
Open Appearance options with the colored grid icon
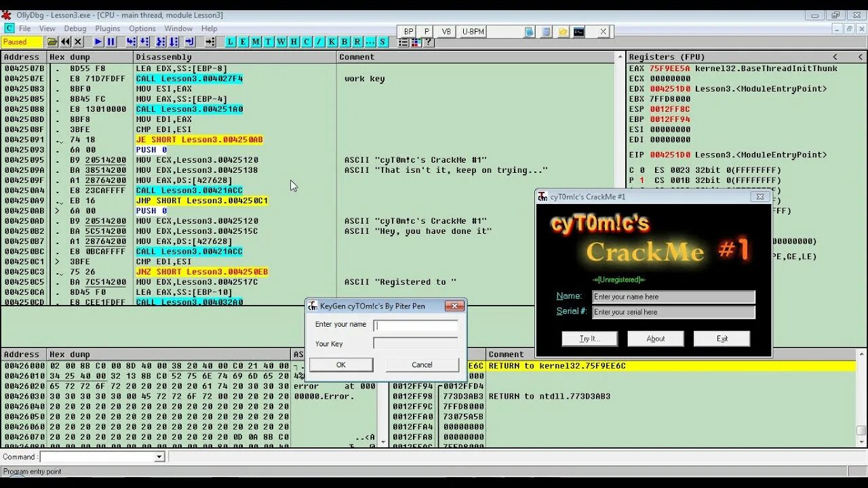point(416,42)
